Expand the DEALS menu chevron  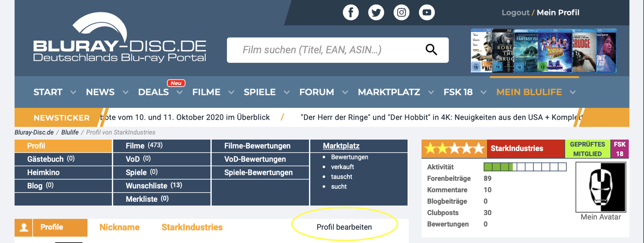(x=180, y=92)
